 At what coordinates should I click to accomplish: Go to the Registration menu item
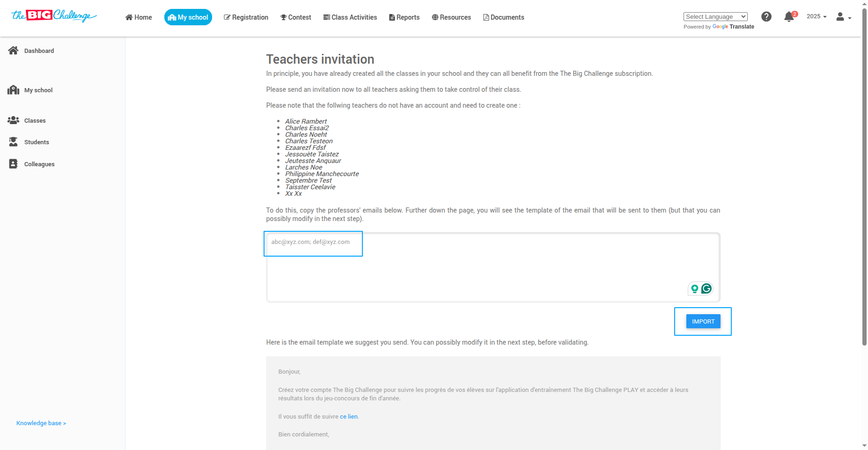(x=246, y=17)
